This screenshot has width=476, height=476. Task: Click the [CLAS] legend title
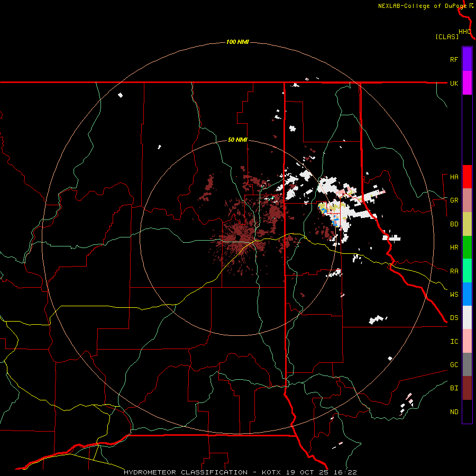click(447, 36)
